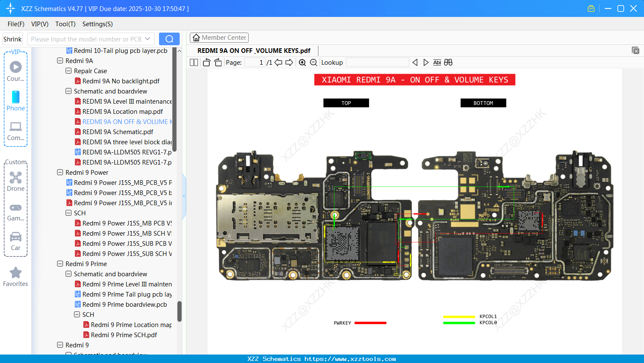Collapse the Redmi 9 Power node

60,173
